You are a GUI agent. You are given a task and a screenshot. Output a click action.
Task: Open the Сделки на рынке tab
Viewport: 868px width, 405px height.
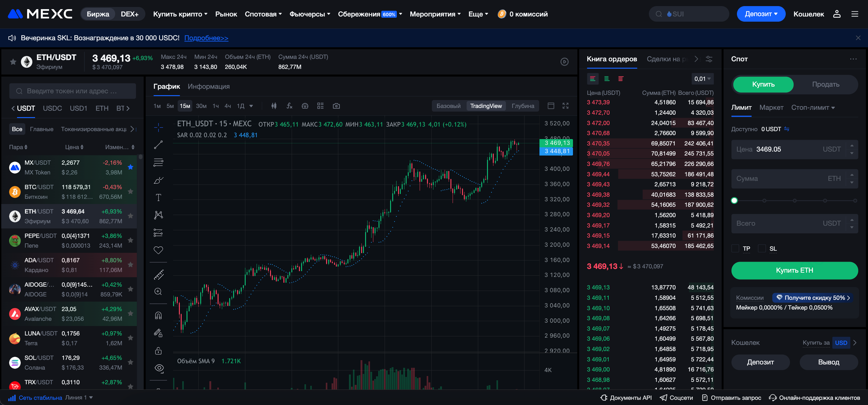tap(667, 59)
